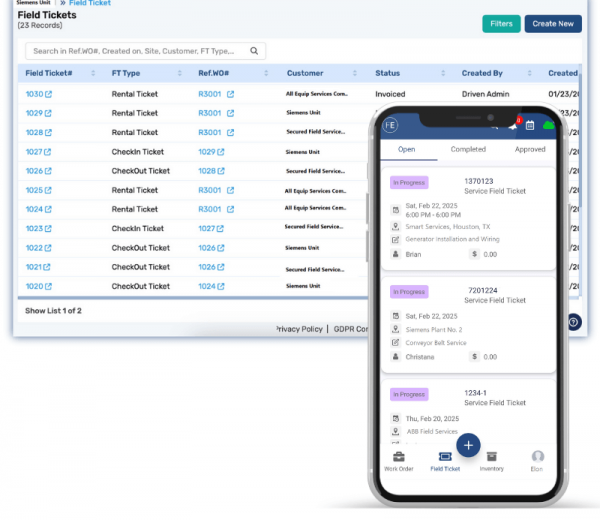Open the Field Ticket breadcrumb link

click(90, 3)
